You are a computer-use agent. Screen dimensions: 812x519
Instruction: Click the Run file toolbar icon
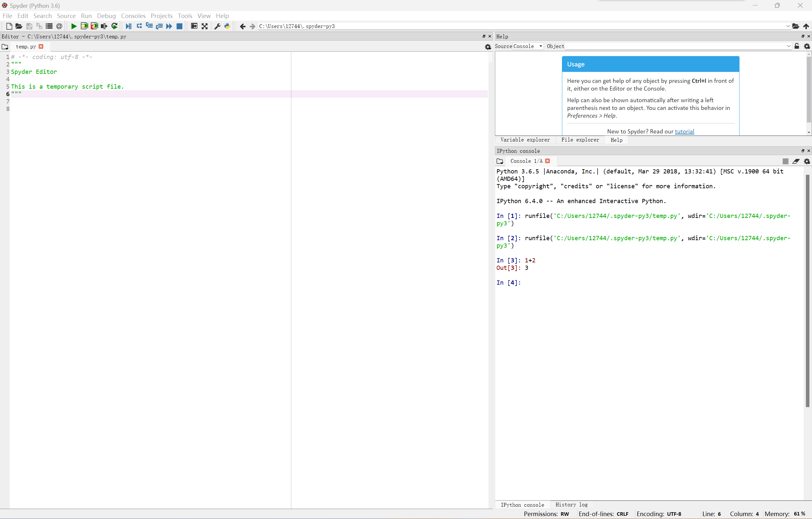tap(73, 26)
